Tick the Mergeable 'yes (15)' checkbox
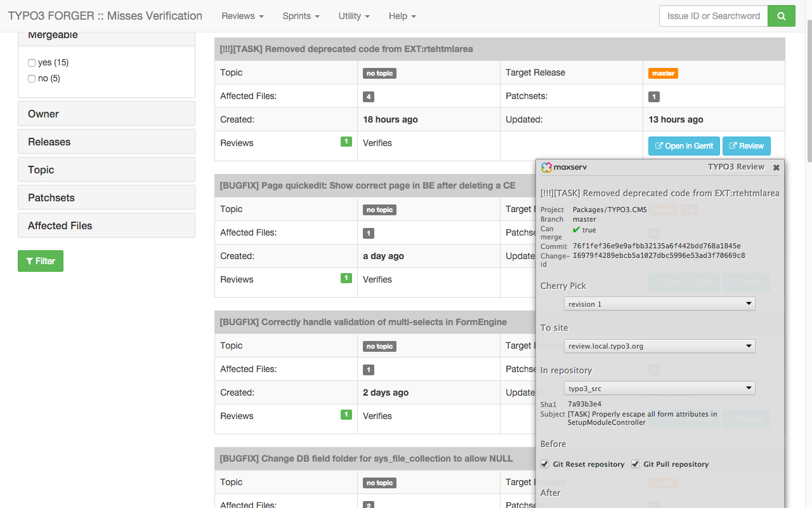Image resolution: width=812 pixels, height=508 pixels. pyautogui.click(x=32, y=63)
